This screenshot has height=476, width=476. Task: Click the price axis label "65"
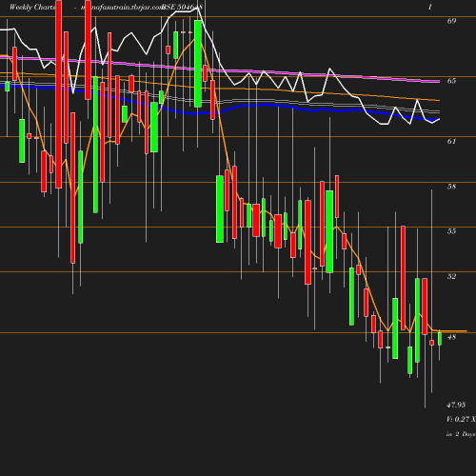click(451, 81)
